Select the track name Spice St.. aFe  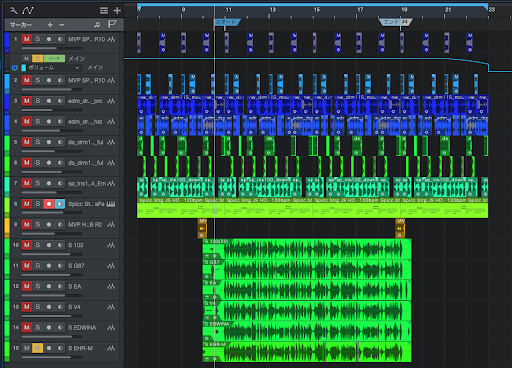pos(86,204)
